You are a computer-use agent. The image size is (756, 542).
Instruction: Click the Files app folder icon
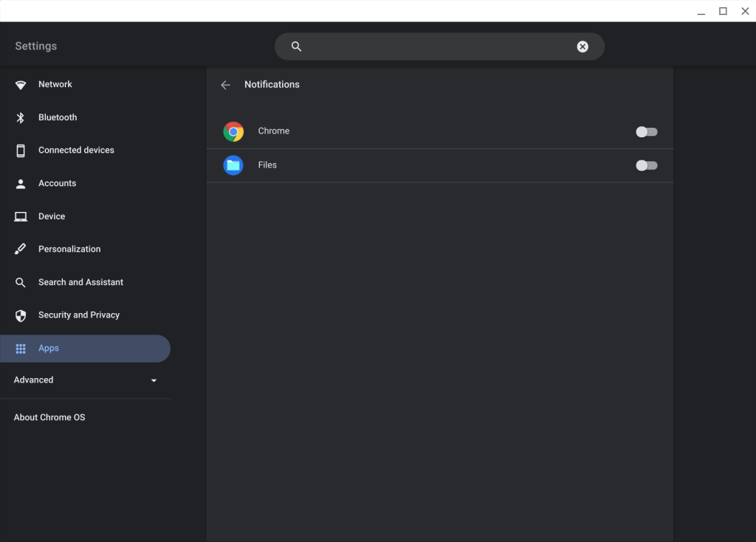click(x=233, y=165)
